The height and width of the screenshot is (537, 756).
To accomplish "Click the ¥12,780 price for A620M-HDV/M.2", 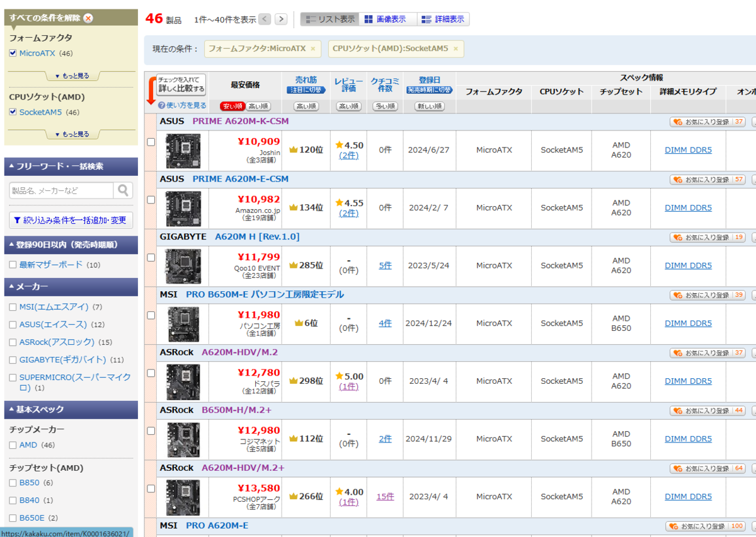I will [258, 372].
